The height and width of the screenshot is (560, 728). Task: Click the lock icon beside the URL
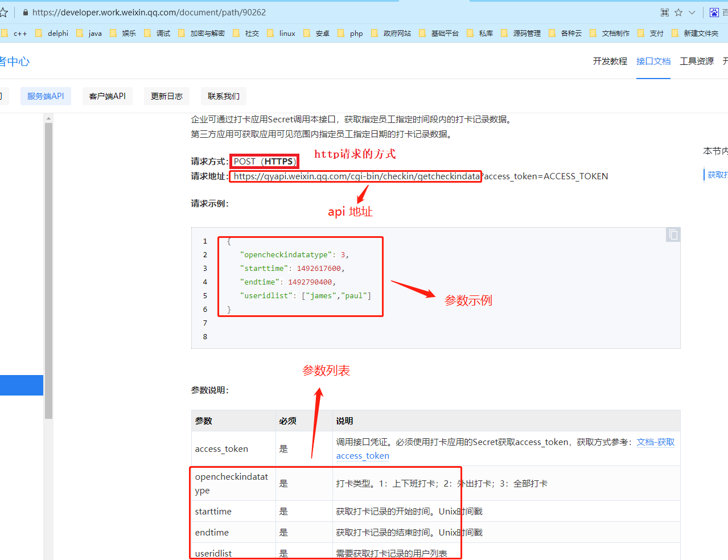(x=25, y=13)
